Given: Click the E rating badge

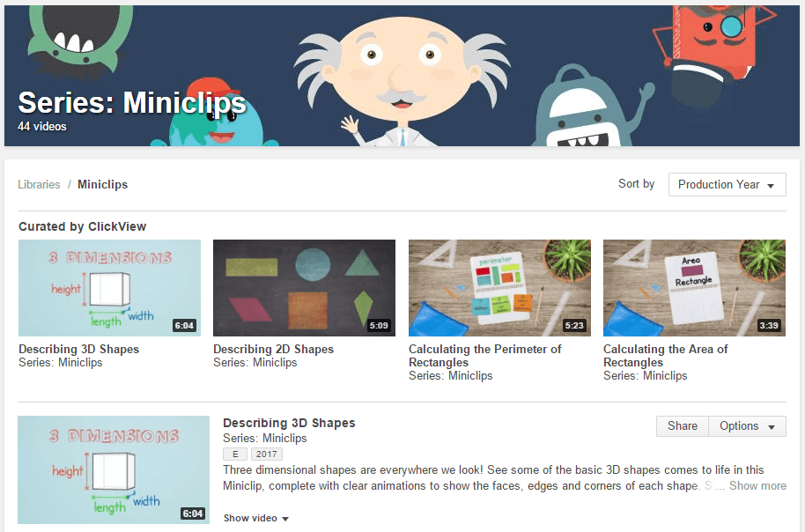Looking at the screenshot, I should (233, 454).
